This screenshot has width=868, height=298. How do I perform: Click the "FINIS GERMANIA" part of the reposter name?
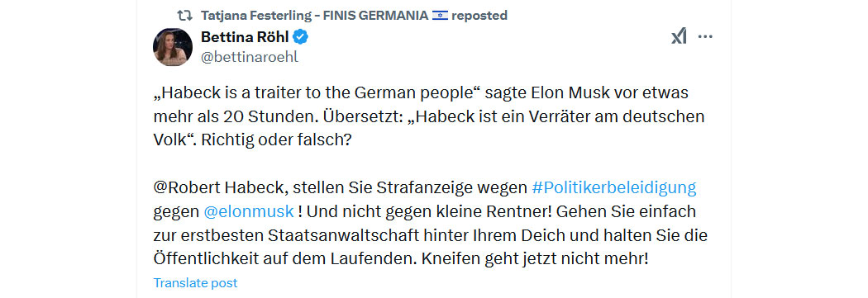click(x=374, y=16)
